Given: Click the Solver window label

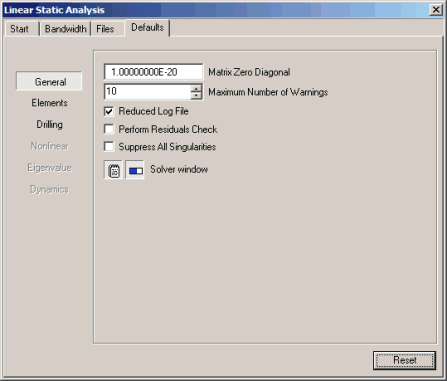Looking at the screenshot, I should tap(179, 169).
